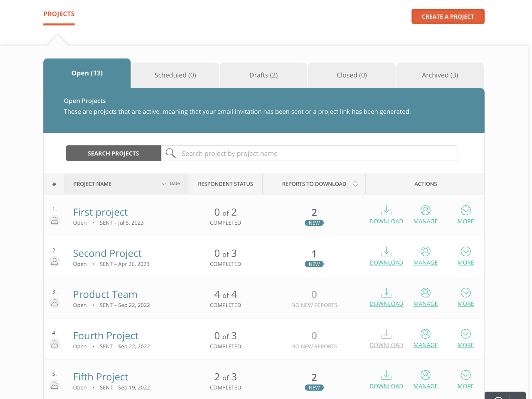The height and width of the screenshot is (399, 532).
Task: Click NEW badge in Fifth Project row
Action: 314,388
